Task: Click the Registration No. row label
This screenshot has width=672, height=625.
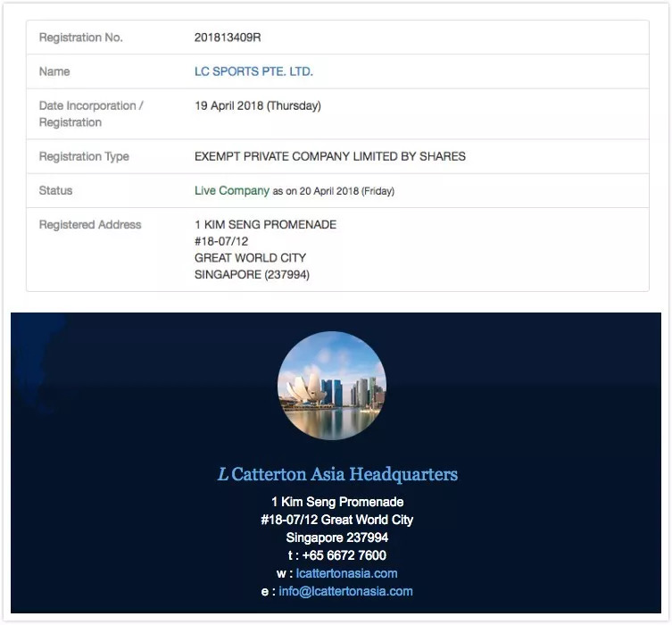Action: click(81, 37)
